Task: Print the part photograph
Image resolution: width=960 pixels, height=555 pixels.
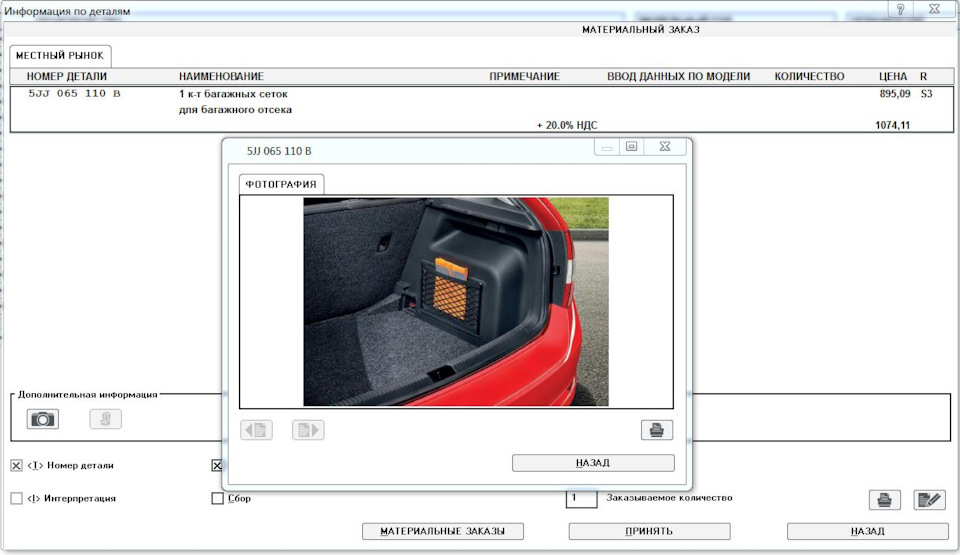Action: coord(657,430)
